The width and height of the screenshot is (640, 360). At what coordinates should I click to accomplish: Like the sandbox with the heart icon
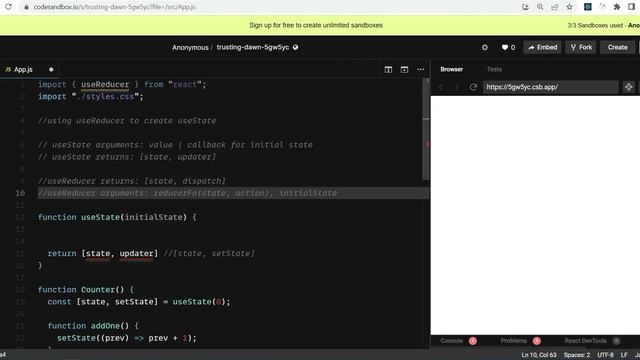pyautogui.click(x=505, y=47)
